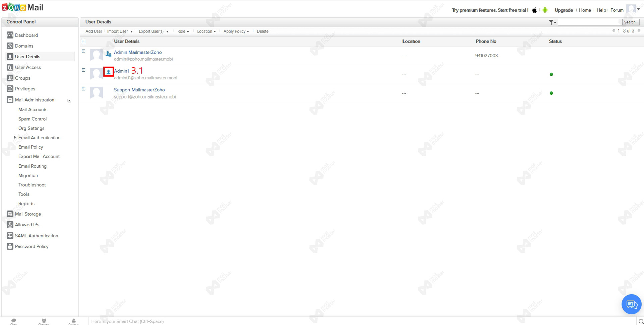
Task: Open Email Routing
Action: (33, 166)
